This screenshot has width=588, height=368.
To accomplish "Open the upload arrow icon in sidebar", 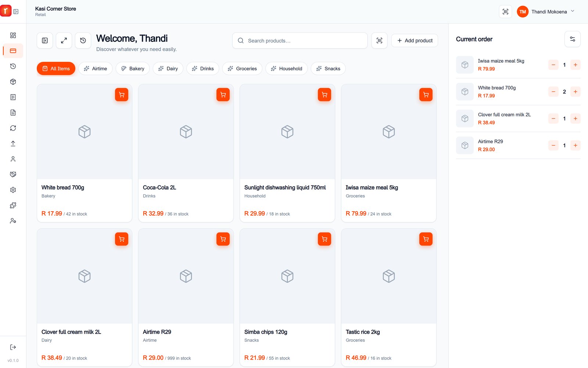I will tap(13, 144).
